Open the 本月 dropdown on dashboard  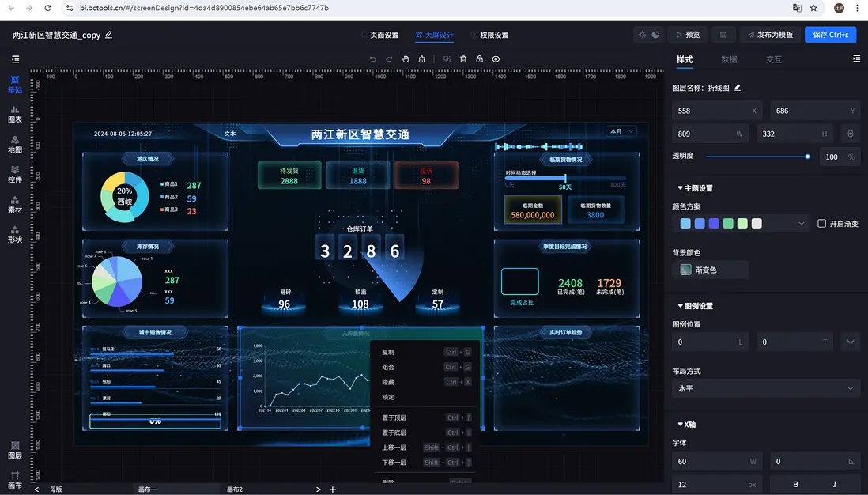tap(621, 131)
